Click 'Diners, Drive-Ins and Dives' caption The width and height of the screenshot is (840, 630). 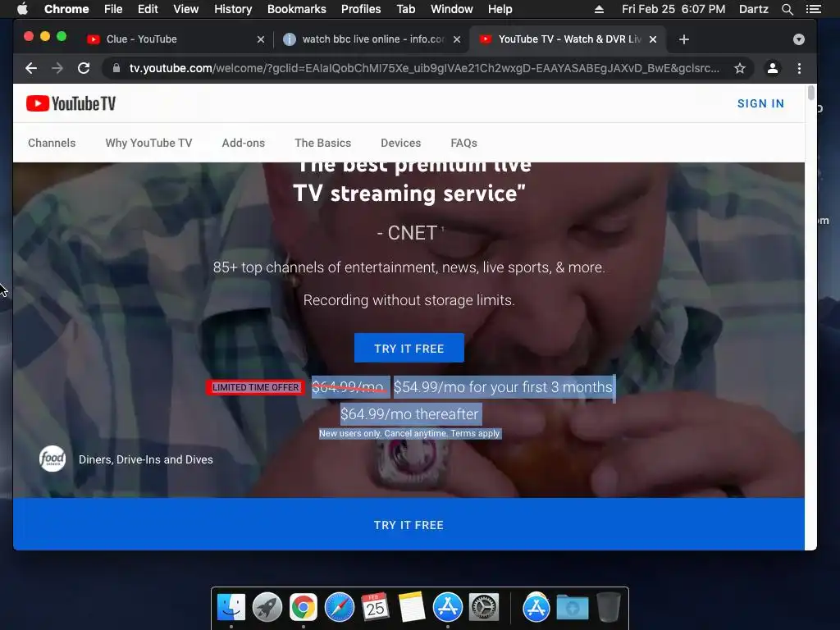[x=146, y=459]
